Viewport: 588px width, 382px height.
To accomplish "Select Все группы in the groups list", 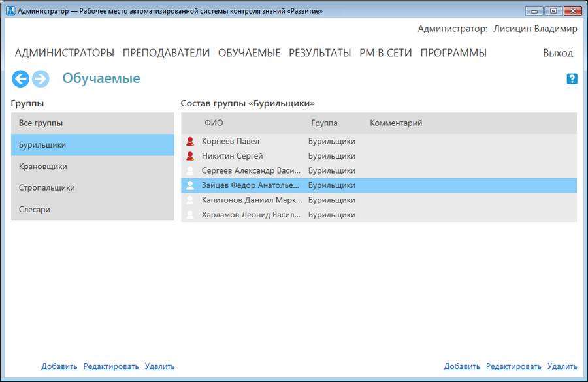I will tap(93, 123).
